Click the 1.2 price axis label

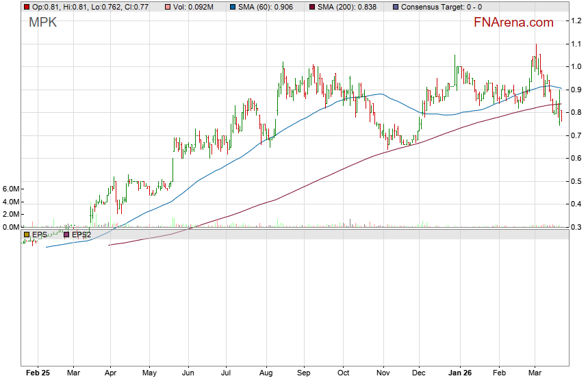tap(577, 21)
